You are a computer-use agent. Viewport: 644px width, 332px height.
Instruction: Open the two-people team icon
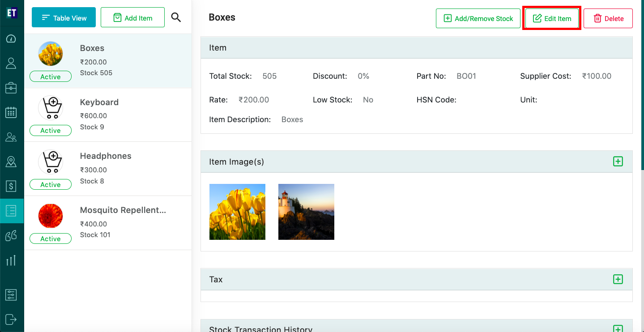(11, 137)
